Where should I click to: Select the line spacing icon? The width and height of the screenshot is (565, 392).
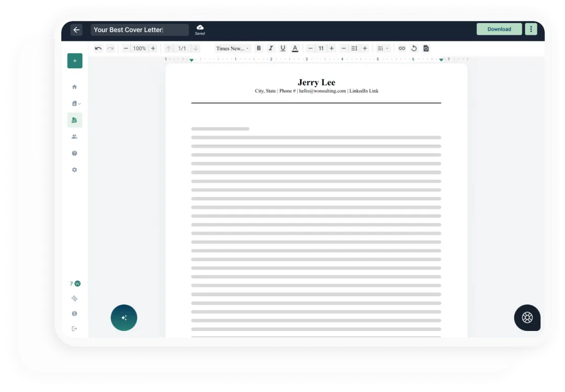click(x=354, y=48)
